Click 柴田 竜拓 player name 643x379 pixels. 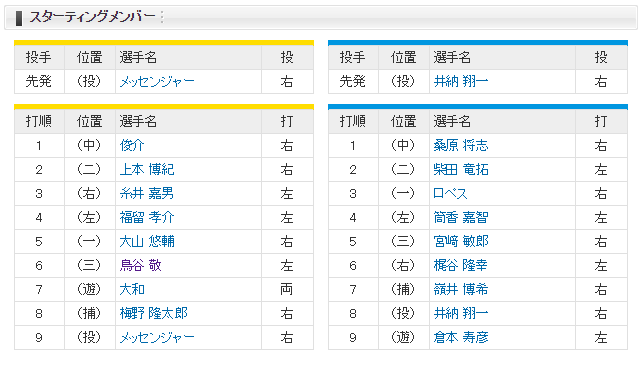461,169
